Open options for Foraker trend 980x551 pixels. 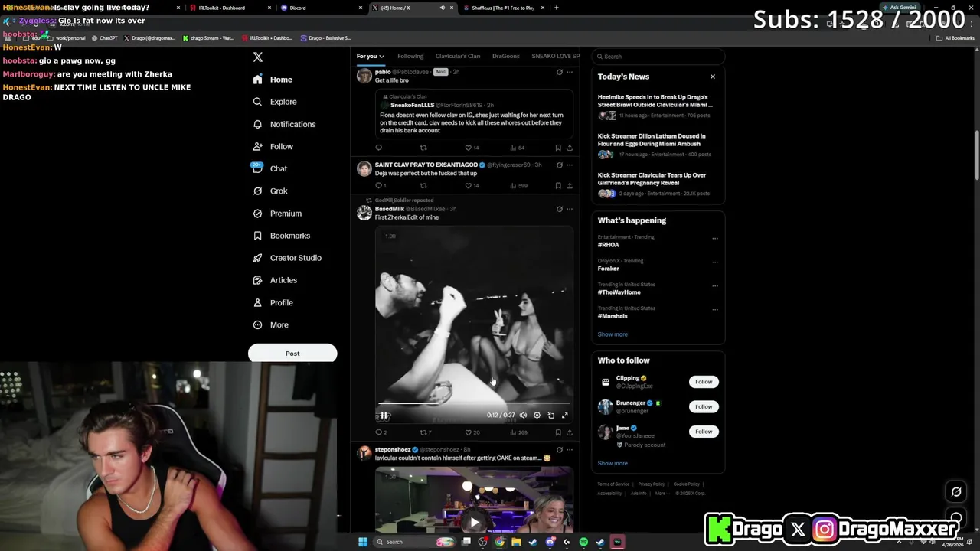click(715, 262)
